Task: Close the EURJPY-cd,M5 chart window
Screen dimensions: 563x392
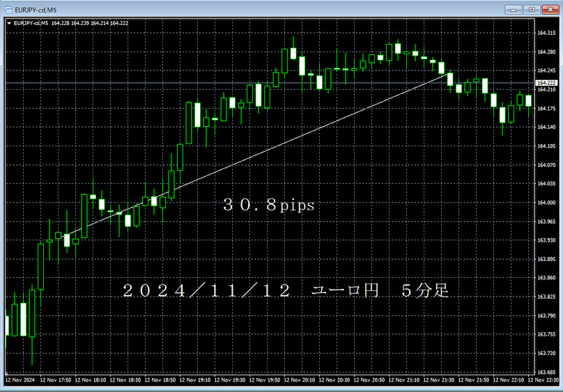Action: click(x=550, y=10)
